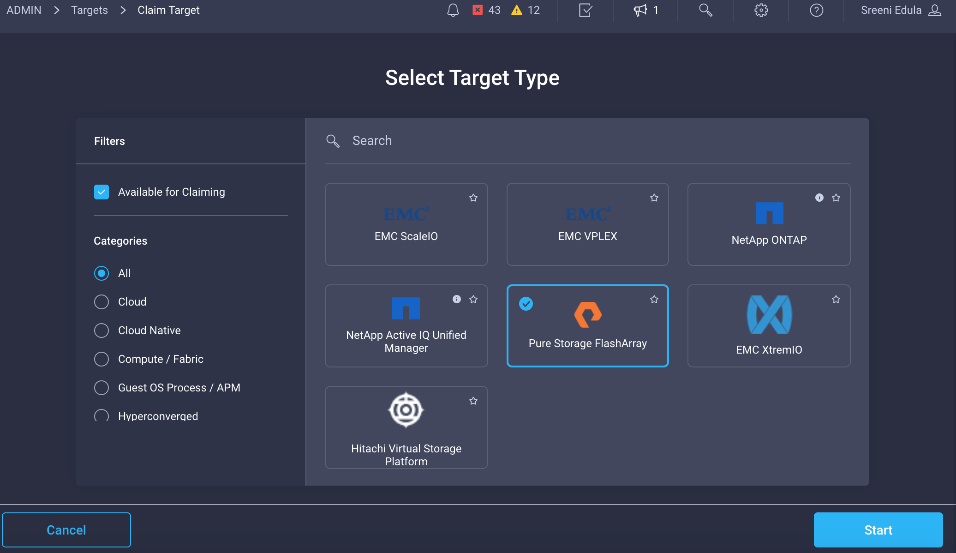Viewport: 956px width, 553px height.
Task: Choose the NetApp ONTAP target card
Action: pyautogui.click(x=769, y=224)
